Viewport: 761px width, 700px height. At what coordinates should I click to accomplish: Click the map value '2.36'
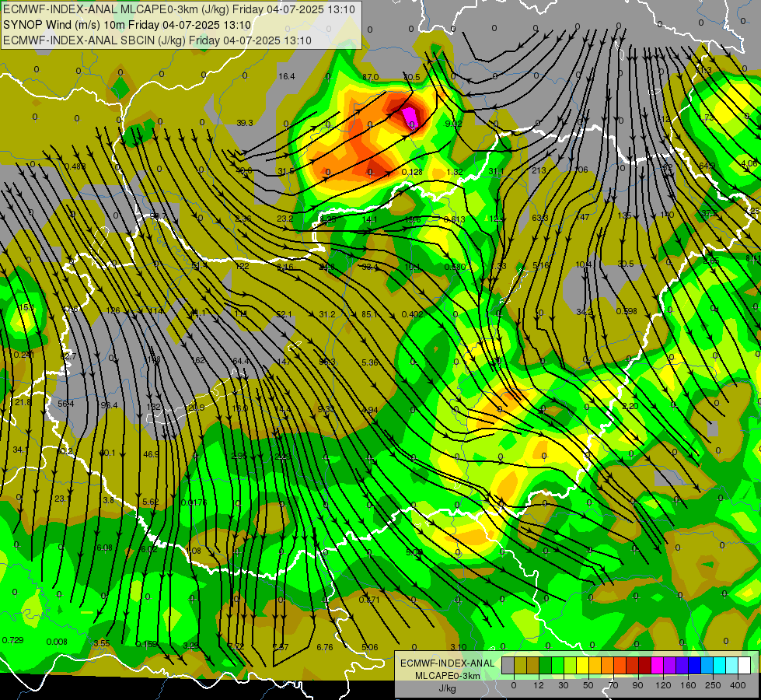[x=243, y=219]
